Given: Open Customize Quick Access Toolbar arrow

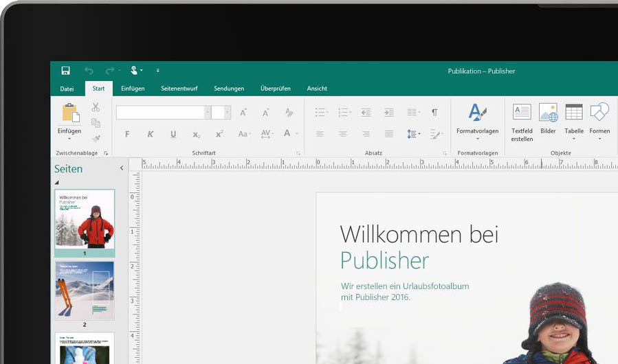Looking at the screenshot, I should click(157, 71).
